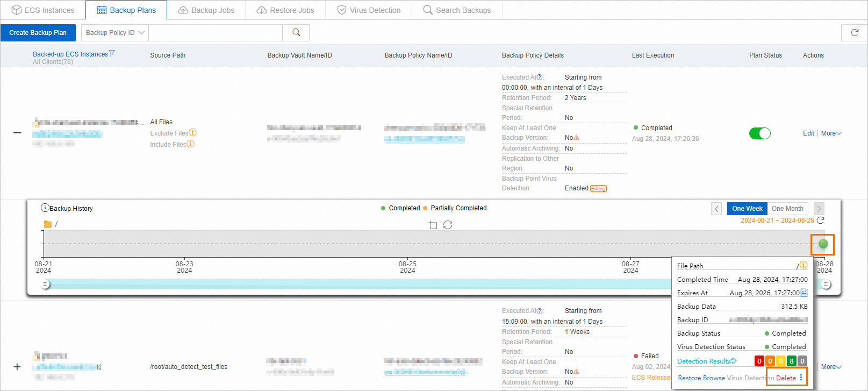Click green backup point on timeline
This screenshot has height=391, width=868.
coord(823,244)
